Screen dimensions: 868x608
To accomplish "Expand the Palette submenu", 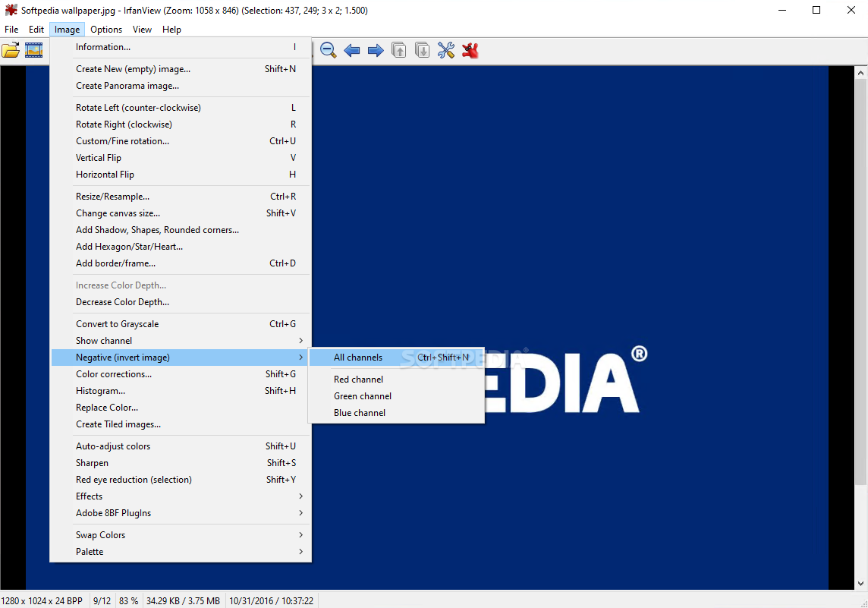I will click(181, 552).
